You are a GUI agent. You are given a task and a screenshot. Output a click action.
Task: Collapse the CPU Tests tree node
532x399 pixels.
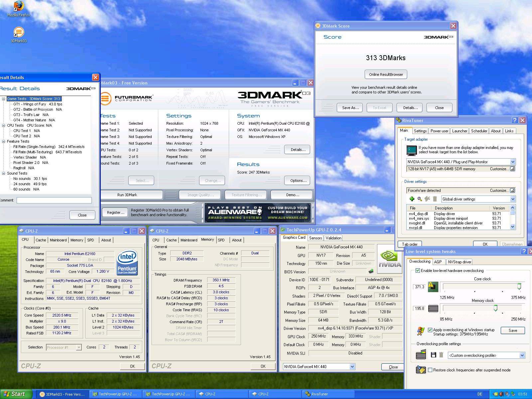pos(4,125)
